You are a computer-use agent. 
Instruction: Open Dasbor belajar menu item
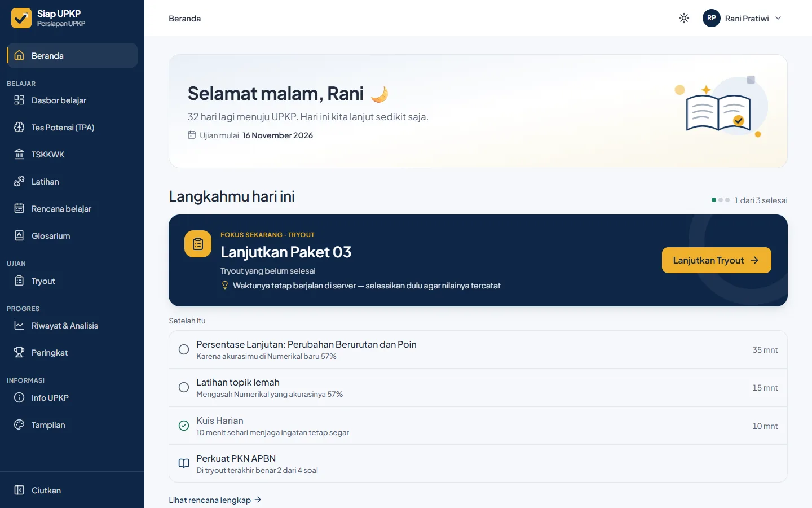(x=72, y=100)
